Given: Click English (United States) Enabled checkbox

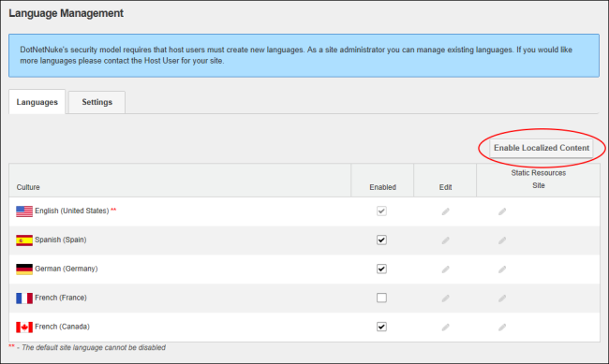Looking at the screenshot, I should (x=381, y=211).
